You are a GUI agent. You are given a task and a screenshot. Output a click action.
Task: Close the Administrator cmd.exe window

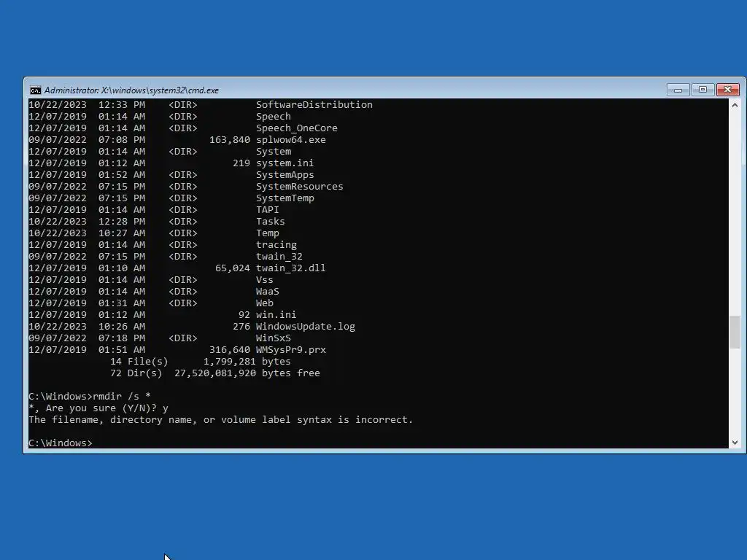click(727, 90)
